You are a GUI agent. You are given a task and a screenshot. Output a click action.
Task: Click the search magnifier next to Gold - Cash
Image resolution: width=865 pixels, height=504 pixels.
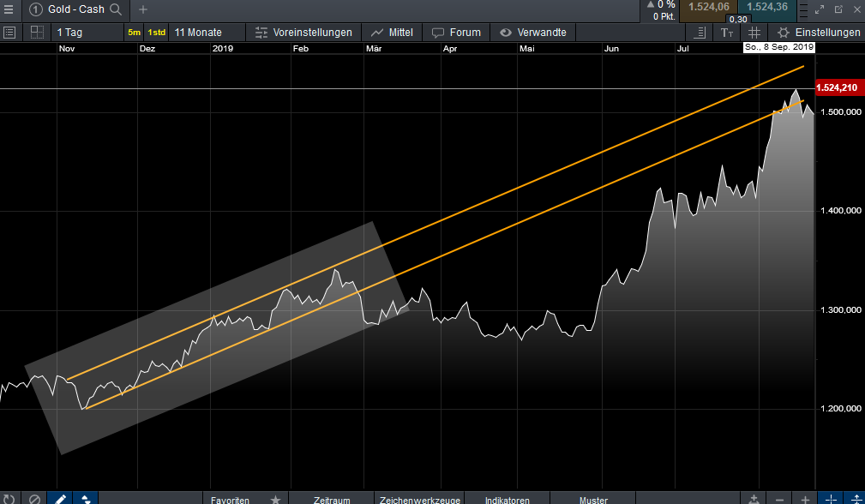click(x=116, y=9)
